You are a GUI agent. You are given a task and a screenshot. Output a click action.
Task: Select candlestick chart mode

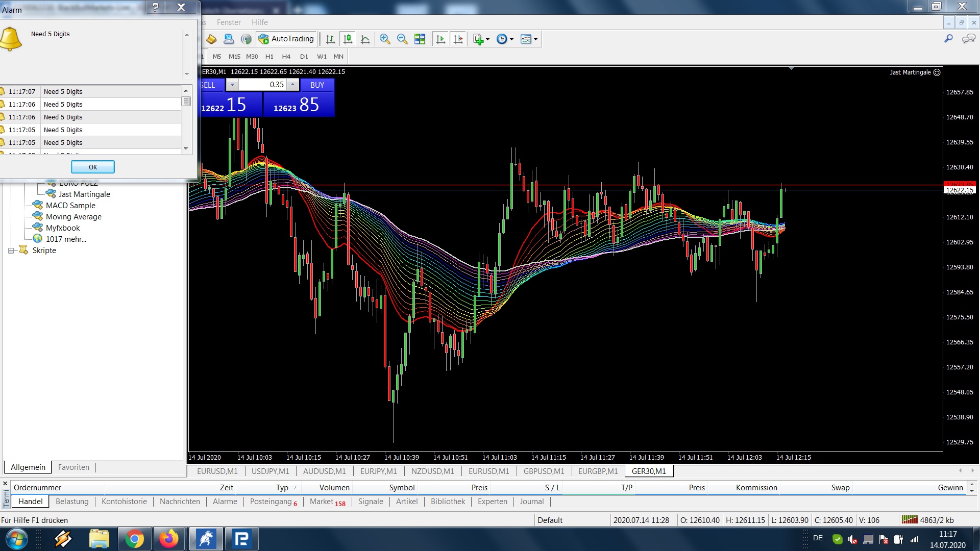coord(348,39)
